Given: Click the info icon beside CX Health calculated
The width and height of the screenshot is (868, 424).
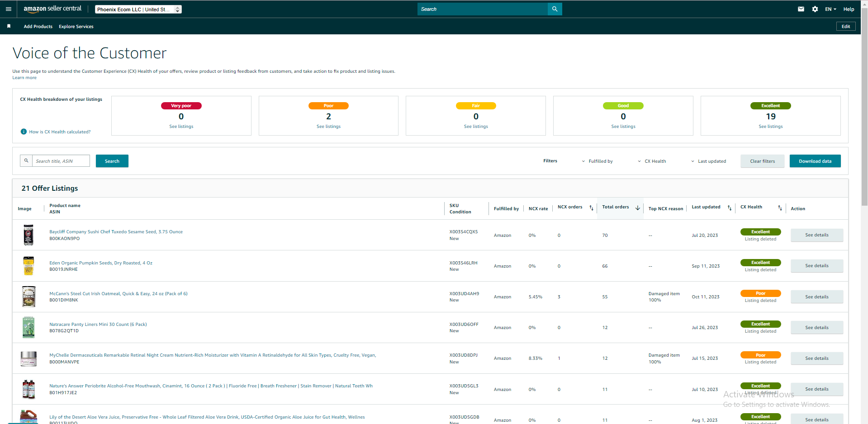Looking at the screenshot, I should (24, 132).
